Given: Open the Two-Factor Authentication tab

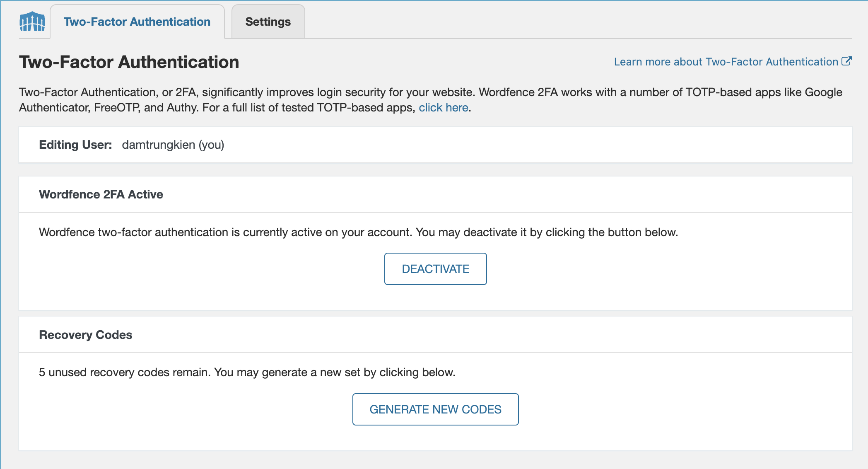Looking at the screenshot, I should pos(137,22).
